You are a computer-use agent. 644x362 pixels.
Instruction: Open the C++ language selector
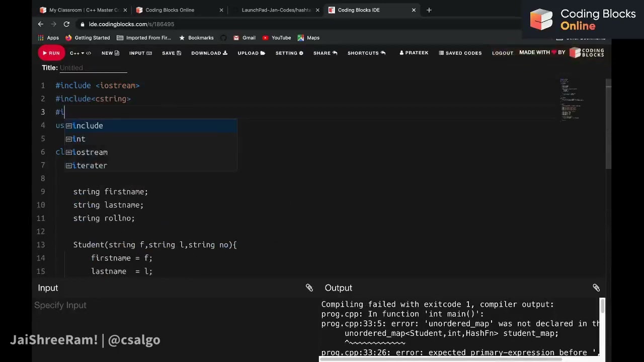point(80,53)
